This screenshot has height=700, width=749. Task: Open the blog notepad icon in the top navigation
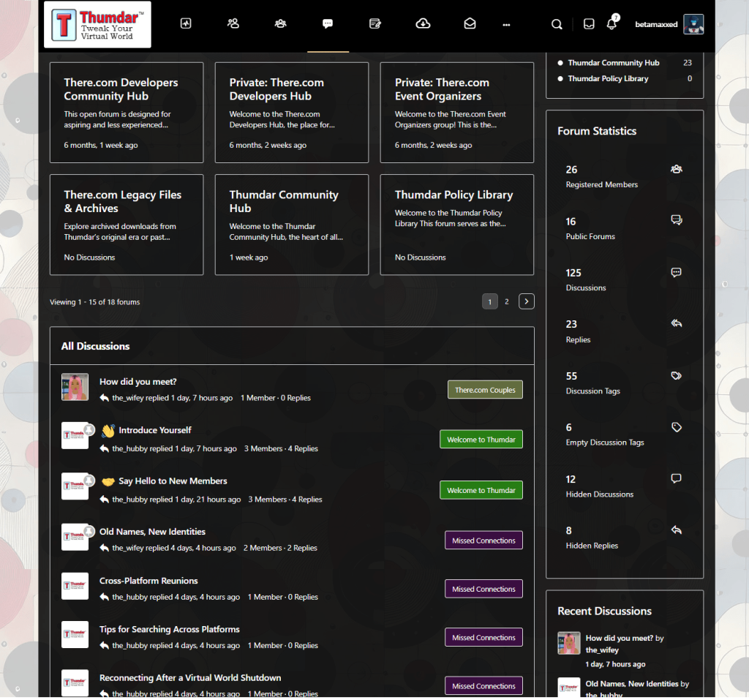click(375, 23)
